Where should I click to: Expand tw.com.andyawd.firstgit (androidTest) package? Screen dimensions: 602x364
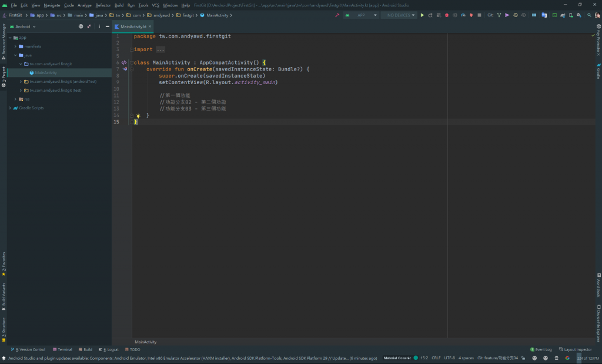21,81
